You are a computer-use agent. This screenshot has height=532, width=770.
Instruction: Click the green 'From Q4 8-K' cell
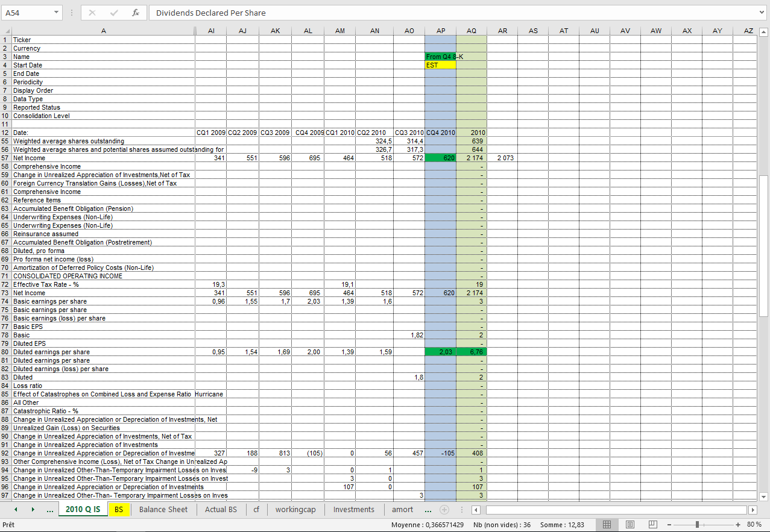click(x=441, y=57)
